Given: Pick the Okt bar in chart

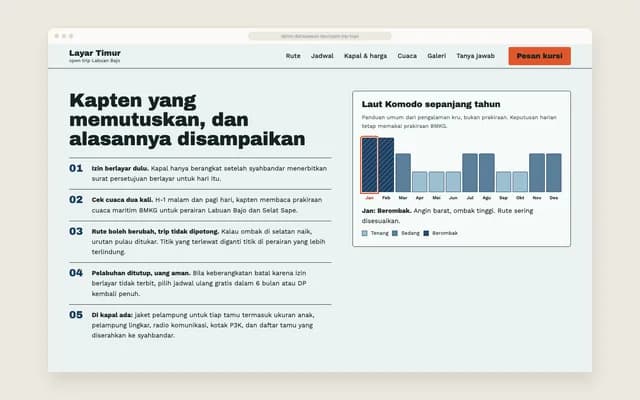Looking at the screenshot, I should 520,182.
